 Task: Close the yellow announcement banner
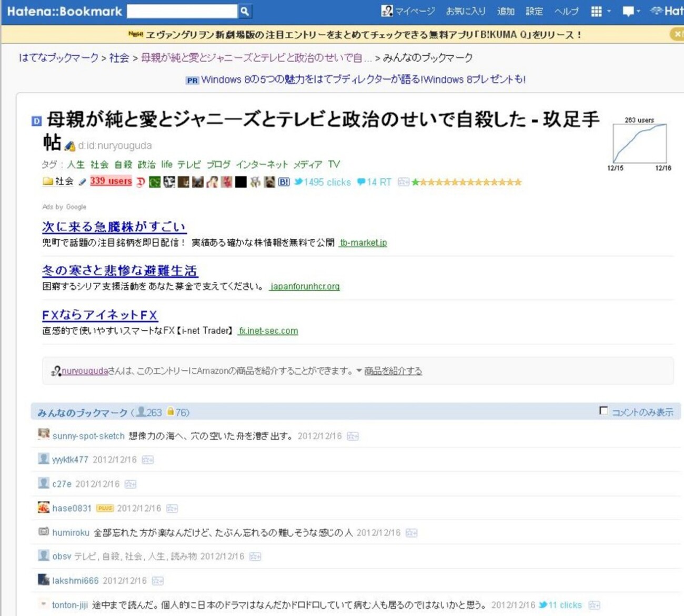677,34
